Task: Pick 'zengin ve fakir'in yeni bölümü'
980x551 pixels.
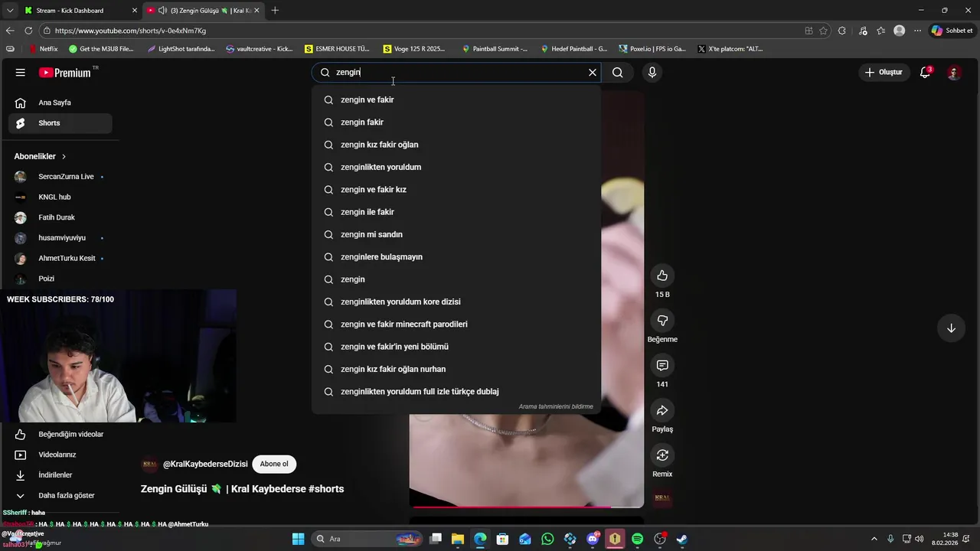Action: pos(456,347)
